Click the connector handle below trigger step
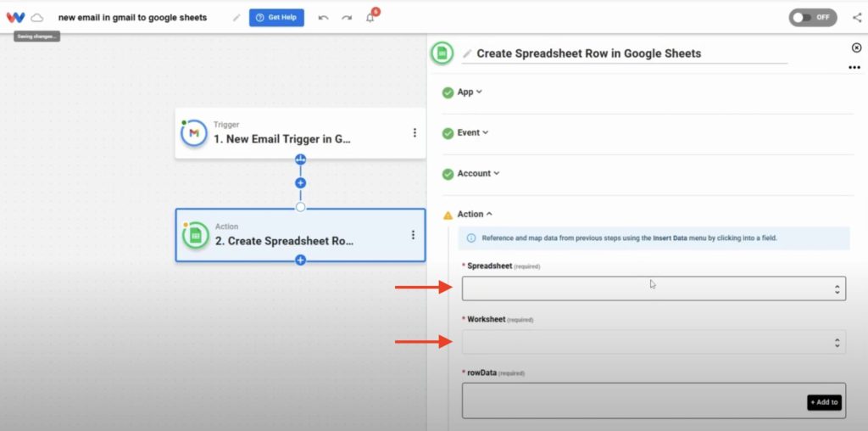Viewport: 868px width, 431px height. 301,160
